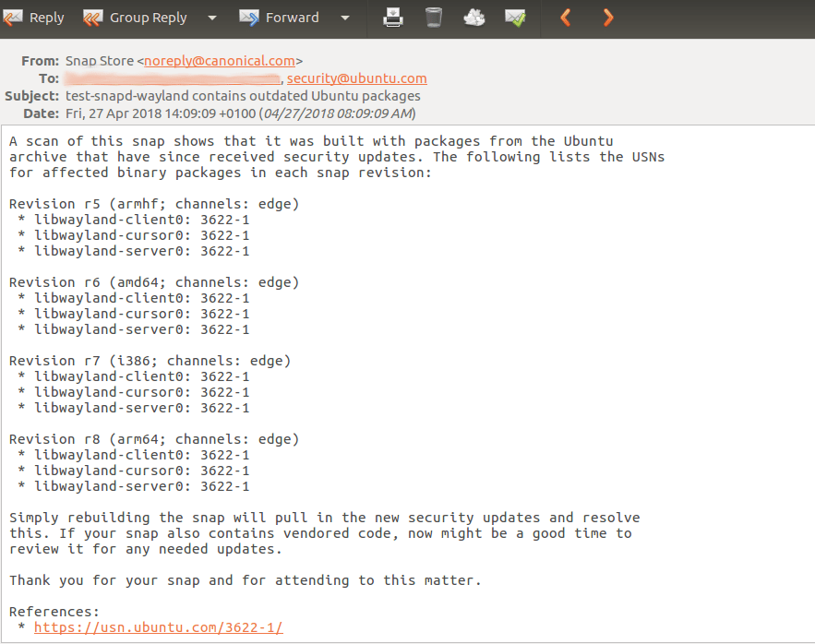
Task: Click the date 'Fri, 27 Apr 2018 14:09:09 +0100'
Action: (161, 113)
